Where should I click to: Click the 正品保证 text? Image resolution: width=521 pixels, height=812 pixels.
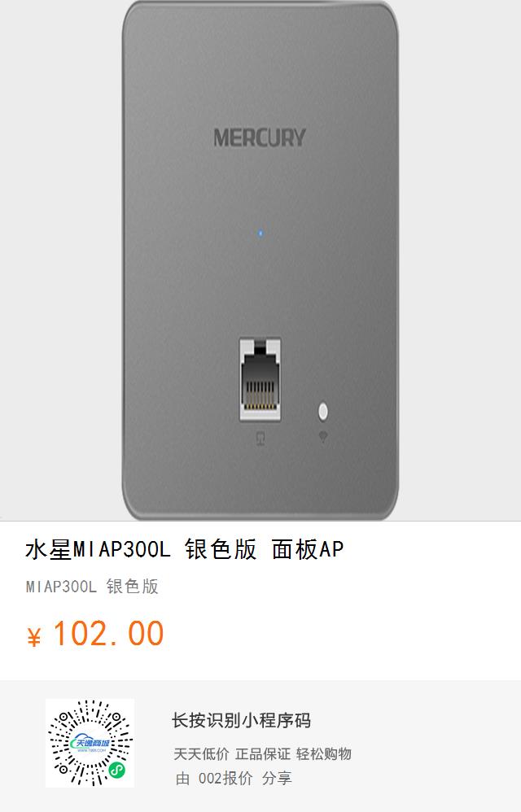pos(263,754)
